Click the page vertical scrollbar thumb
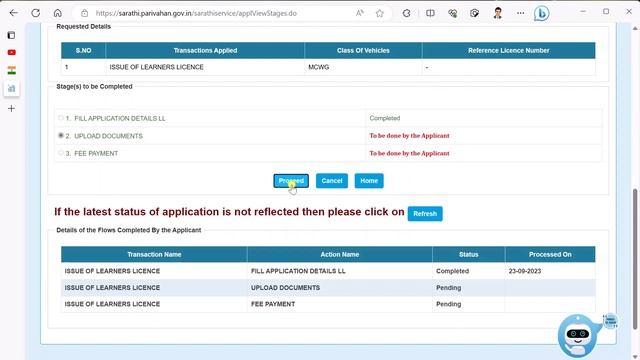 (635, 259)
